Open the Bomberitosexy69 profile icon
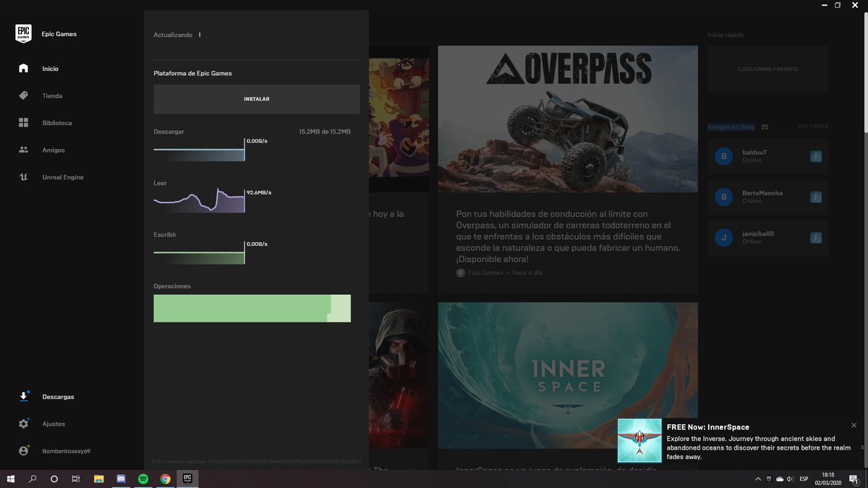This screenshot has height=488, width=868. [23, 450]
